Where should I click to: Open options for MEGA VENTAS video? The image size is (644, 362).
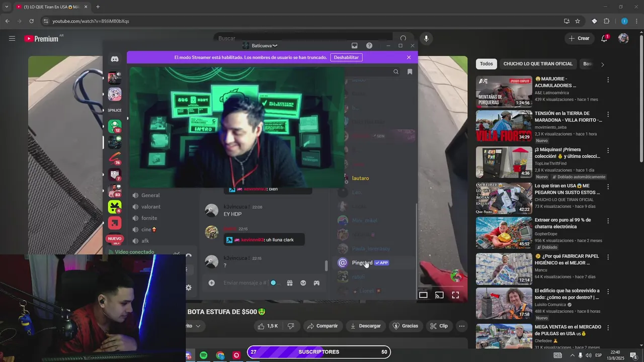point(608,327)
